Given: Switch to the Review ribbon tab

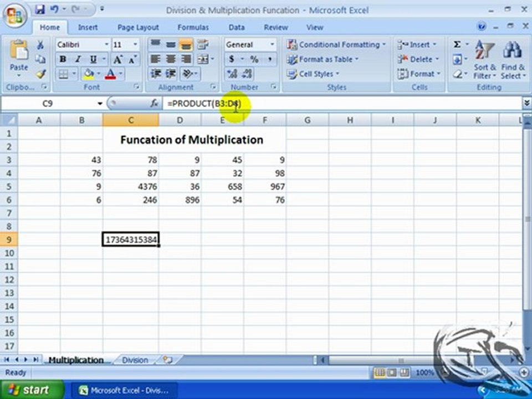Looking at the screenshot, I should (x=276, y=28).
